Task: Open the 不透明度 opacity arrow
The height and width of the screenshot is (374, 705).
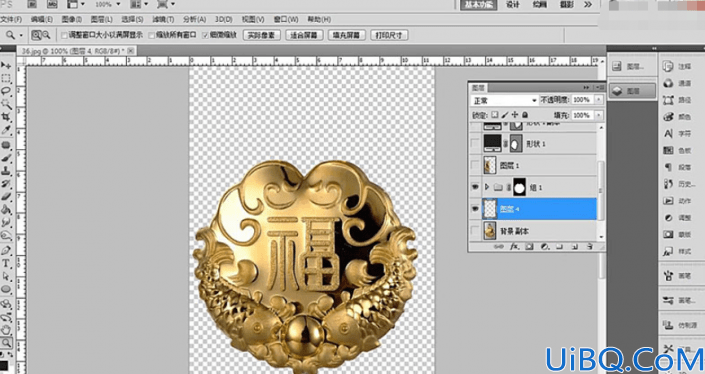Action: [598, 100]
